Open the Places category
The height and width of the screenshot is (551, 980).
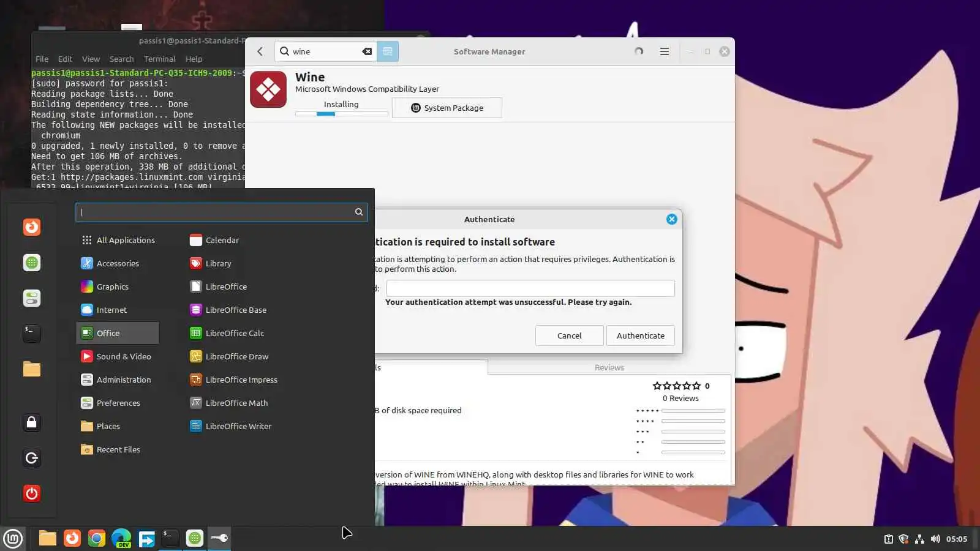point(118,426)
